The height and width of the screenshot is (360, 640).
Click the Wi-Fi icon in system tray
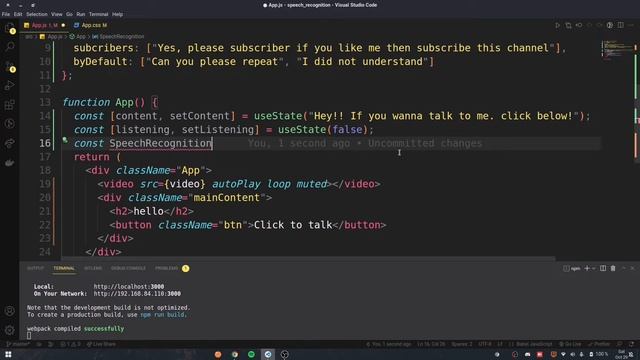tap(563, 354)
